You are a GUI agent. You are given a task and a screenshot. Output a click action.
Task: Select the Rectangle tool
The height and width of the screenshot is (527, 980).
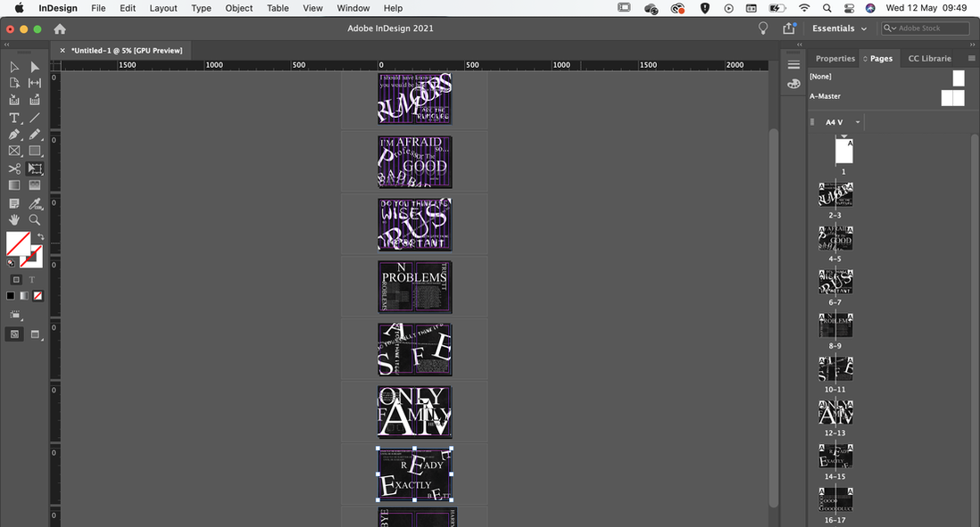35,151
